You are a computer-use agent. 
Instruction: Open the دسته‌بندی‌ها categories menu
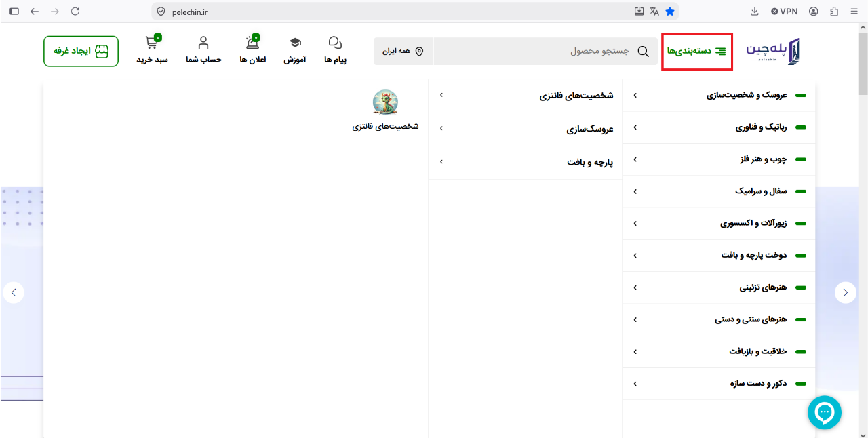pyautogui.click(x=697, y=52)
